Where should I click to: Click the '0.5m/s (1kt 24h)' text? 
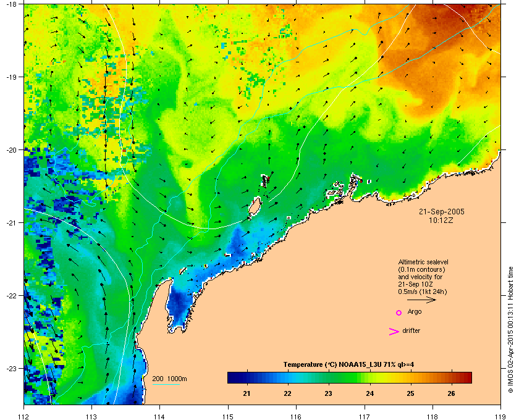coord(423,292)
